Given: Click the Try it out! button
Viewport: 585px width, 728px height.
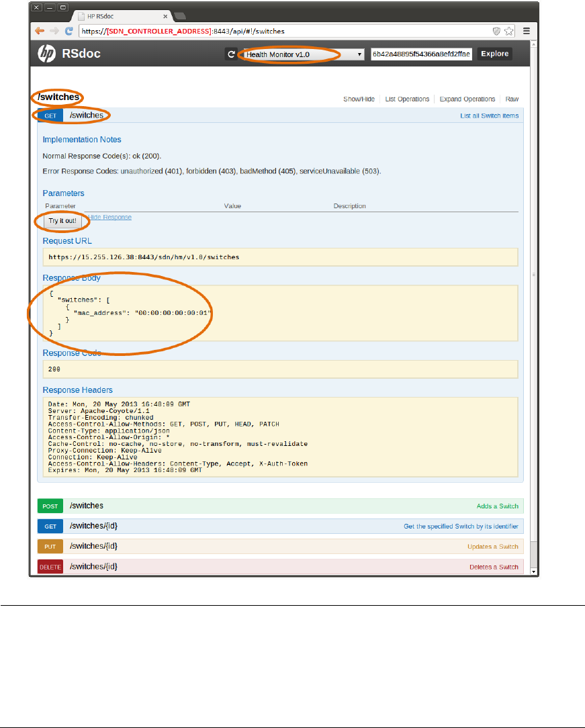Looking at the screenshot, I should [62, 221].
